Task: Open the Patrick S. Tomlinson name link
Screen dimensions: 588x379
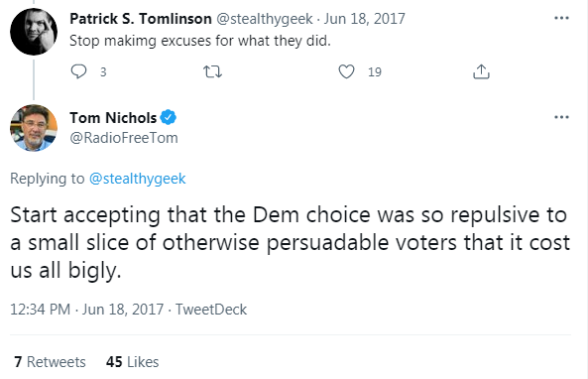Action: [x=141, y=19]
